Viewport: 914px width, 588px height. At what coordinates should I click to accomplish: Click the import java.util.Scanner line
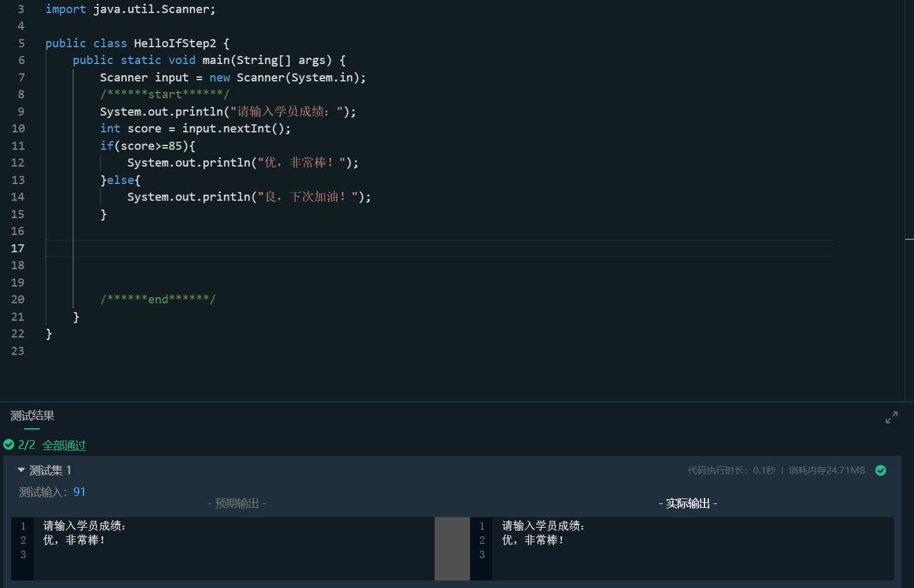[131, 9]
